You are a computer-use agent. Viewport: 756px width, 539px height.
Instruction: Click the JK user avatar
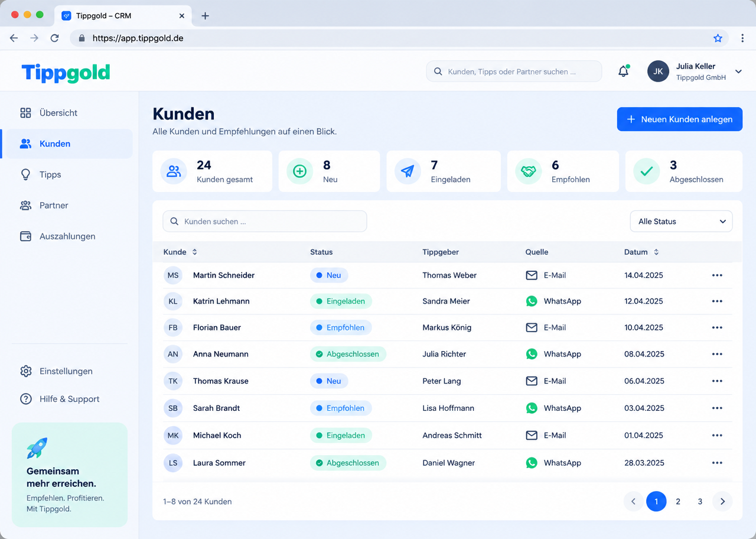coord(658,72)
